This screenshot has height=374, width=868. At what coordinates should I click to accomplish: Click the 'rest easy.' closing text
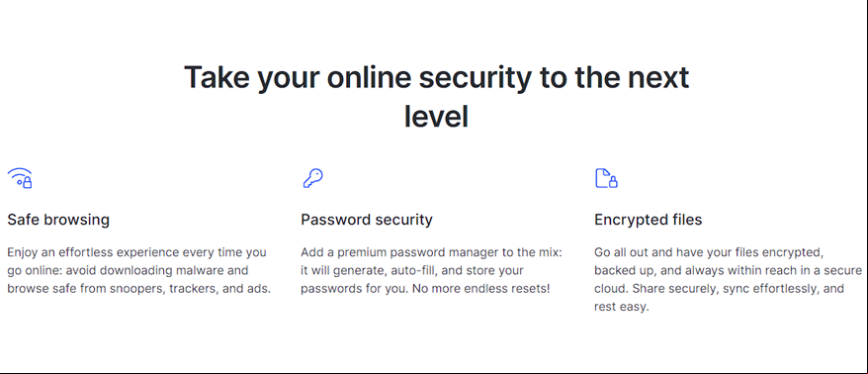(621, 307)
